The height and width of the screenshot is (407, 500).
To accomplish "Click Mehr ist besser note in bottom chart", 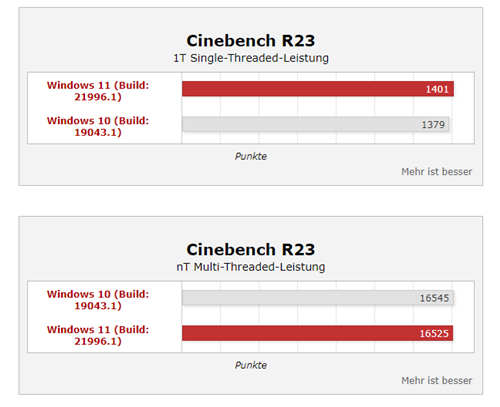I will tap(436, 381).
